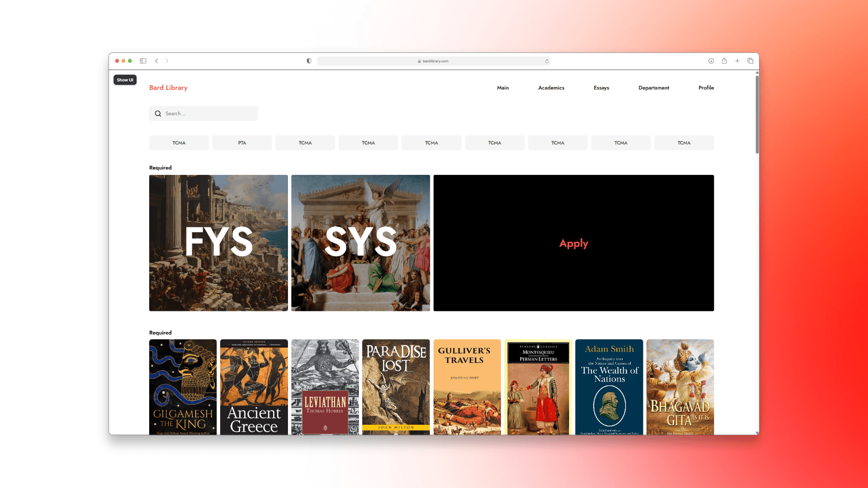Click the Safari share icon

click(724, 61)
